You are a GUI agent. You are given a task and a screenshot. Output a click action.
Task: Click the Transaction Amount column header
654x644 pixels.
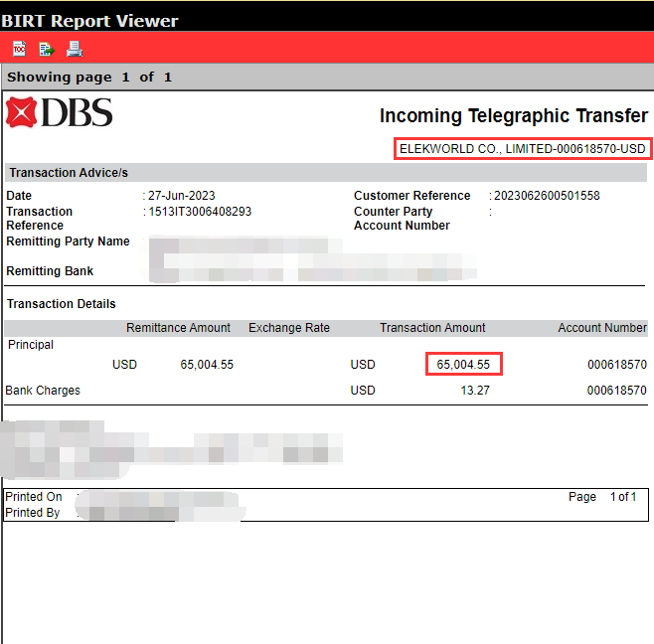coord(432,328)
